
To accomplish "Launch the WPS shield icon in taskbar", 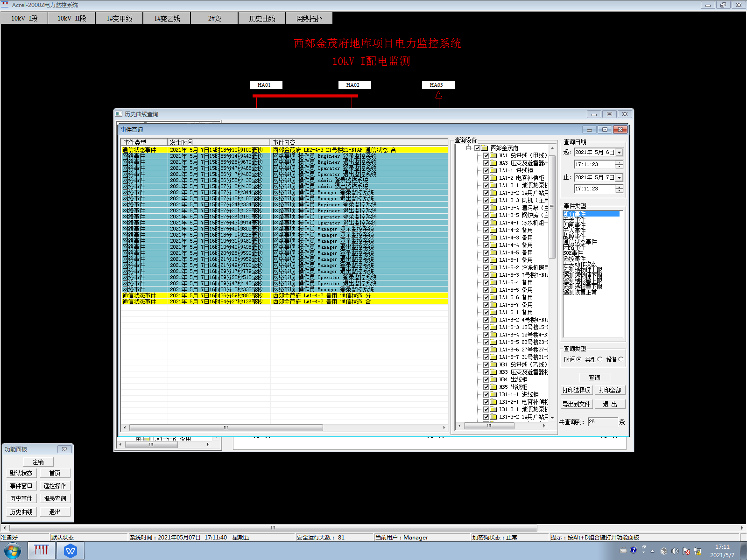I will coord(70,551).
